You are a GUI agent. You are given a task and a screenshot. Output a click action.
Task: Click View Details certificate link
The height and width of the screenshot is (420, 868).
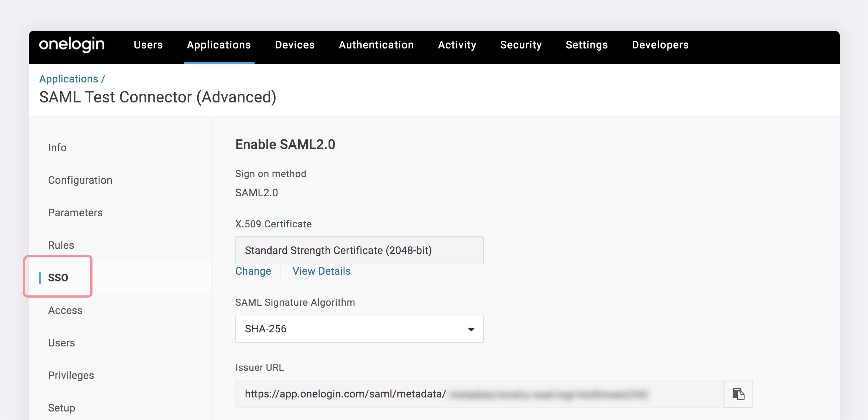(x=321, y=271)
